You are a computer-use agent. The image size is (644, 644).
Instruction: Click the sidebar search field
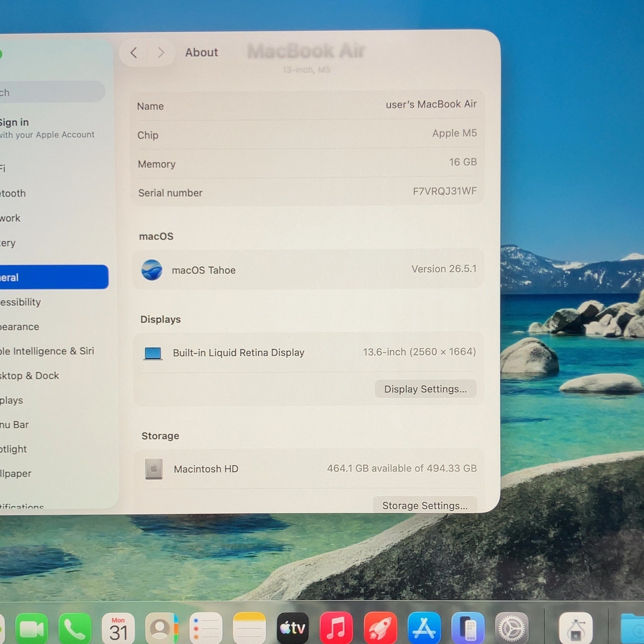click(52, 92)
